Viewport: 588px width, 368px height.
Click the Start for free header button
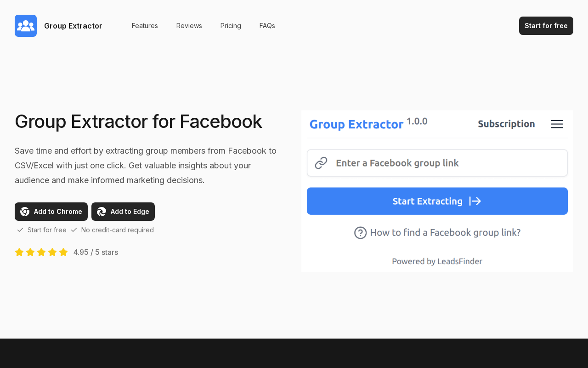546,26
